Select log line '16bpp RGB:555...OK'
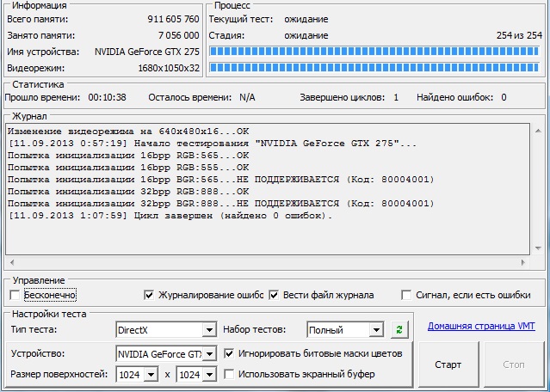Screen dimensions: 550x392 click(x=128, y=168)
